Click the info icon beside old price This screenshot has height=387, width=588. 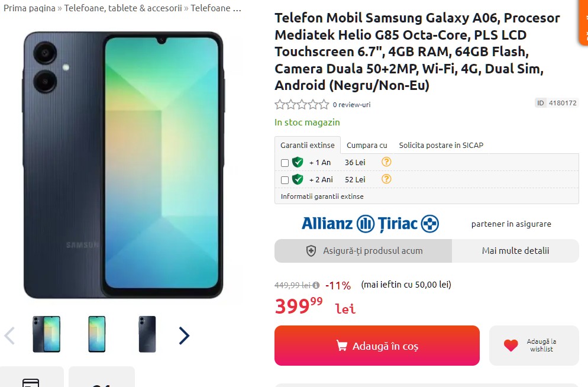click(x=316, y=285)
